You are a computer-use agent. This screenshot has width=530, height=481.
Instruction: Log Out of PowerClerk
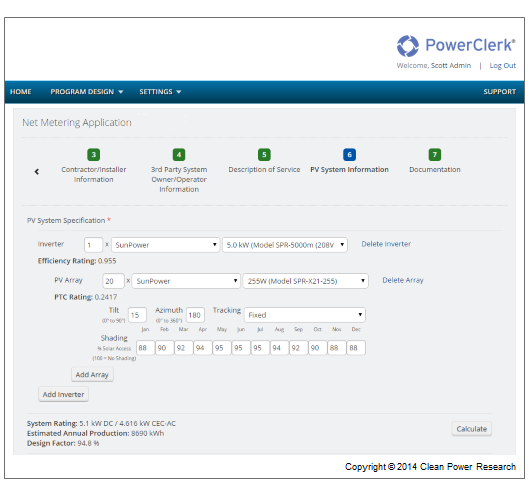point(503,66)
